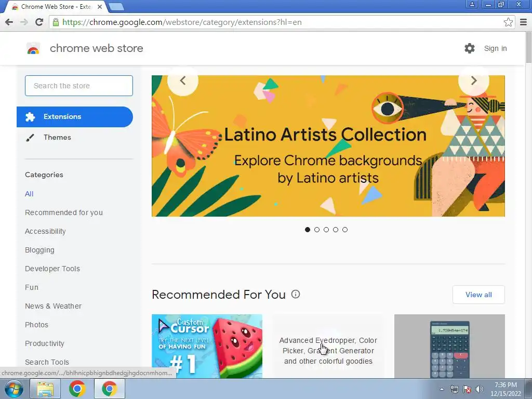Image resolution: width=532 pixels, height=399 pixels.
Task: Select third carousel dot indicator
Action: tap(326, 230)
